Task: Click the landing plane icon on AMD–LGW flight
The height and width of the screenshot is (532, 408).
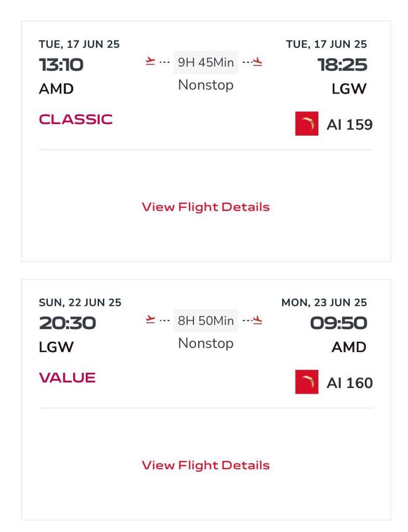Action: tap(258, 62)
